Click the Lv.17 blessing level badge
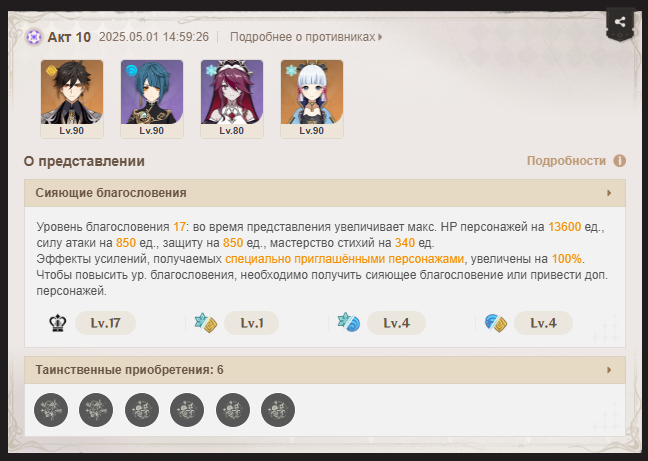648x461 pixels. pyautogui.click(x=105, y=323)
